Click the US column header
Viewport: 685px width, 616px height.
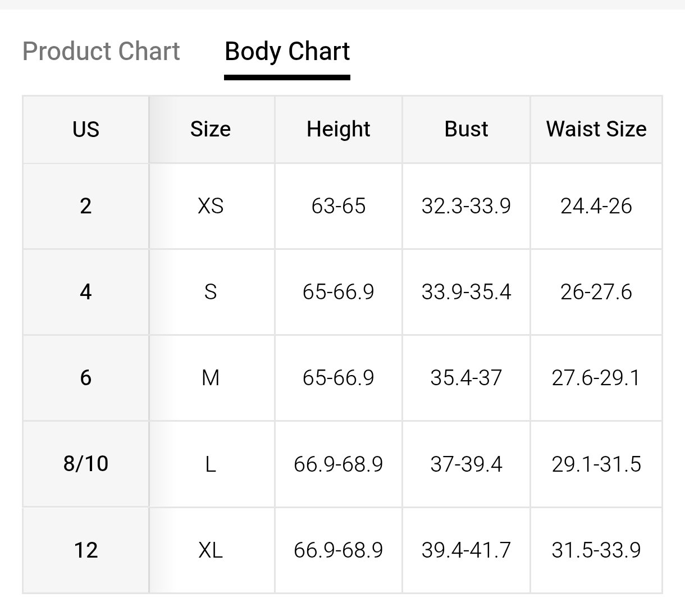click(x=86, y=130)
